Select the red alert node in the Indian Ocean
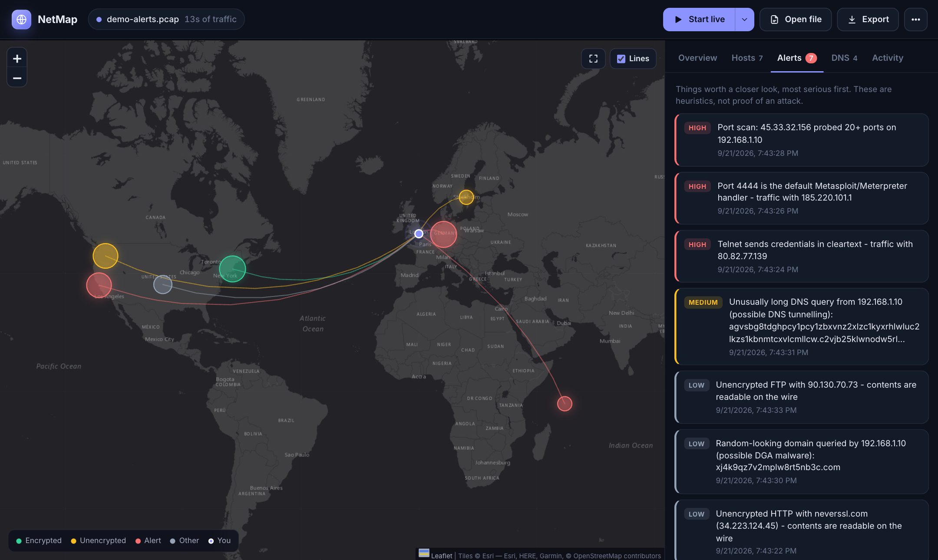 [565, 404]
